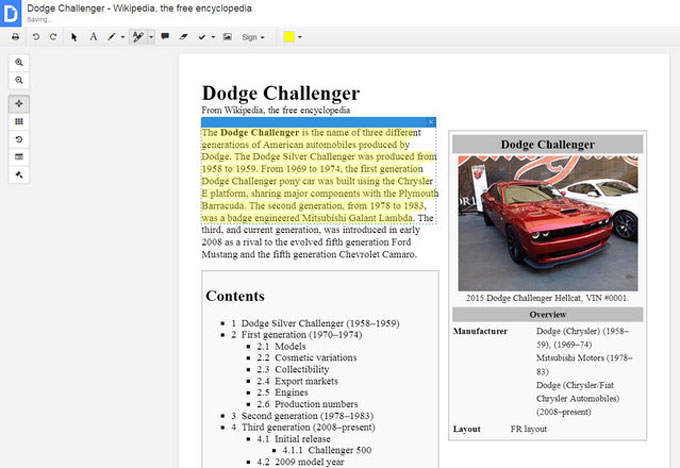Select the eraser tool

[x=183, y=37]
